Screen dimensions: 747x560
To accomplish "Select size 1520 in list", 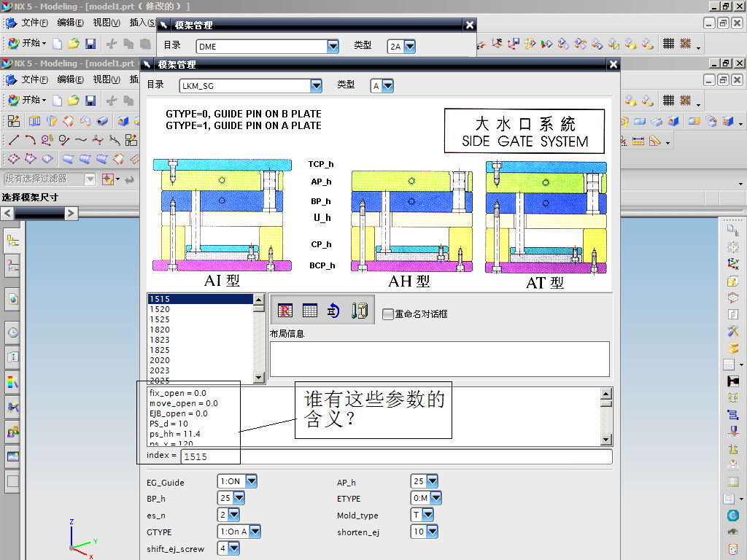I will 200,309.
